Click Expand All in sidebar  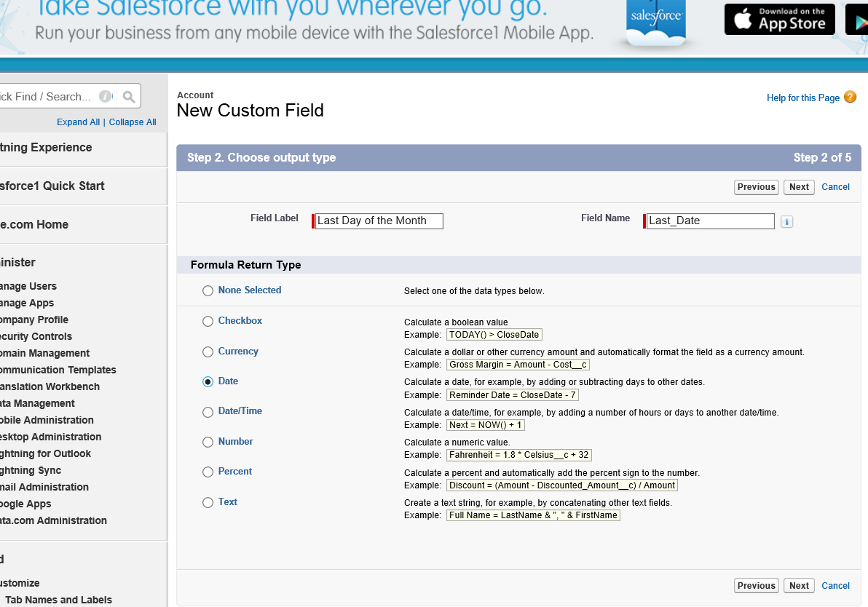78,122
